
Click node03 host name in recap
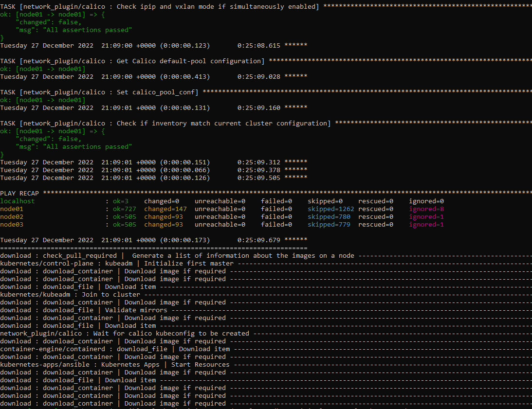(12, 225)
